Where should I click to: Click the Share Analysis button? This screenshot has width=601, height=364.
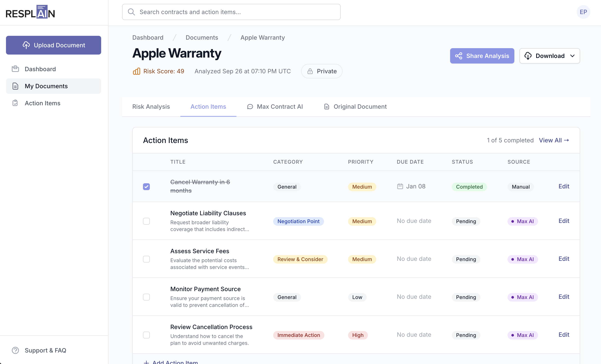tap(482, 56)
